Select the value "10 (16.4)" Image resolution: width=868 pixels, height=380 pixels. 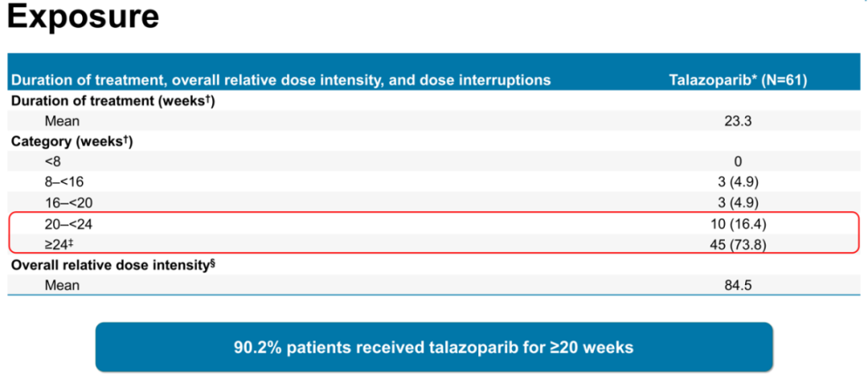[x=738, y=224]
